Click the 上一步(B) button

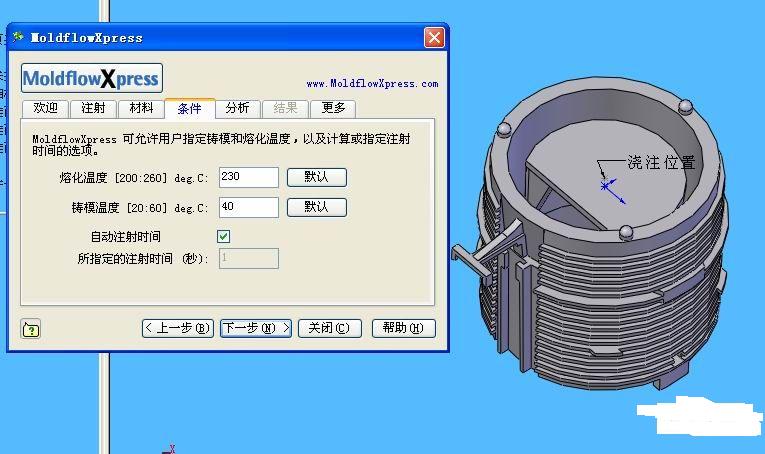coord(178,328)
